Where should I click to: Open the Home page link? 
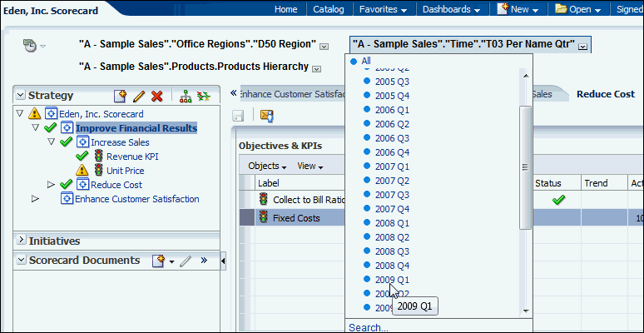point(286,9)
